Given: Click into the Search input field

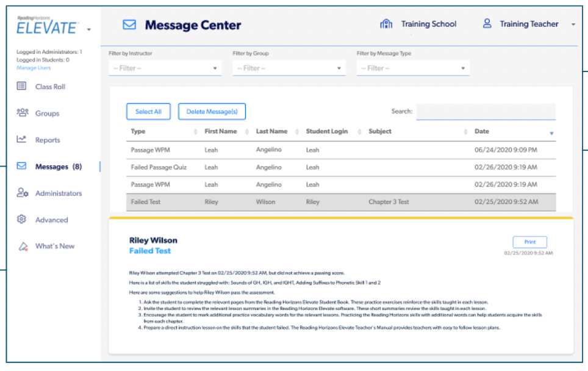Looking at the screenshot, I should click(486, 112).
